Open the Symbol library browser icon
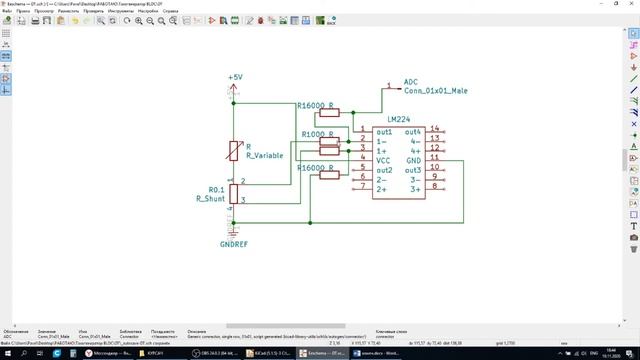Viewport: 640px width, 360px height. tap(223, 20)
